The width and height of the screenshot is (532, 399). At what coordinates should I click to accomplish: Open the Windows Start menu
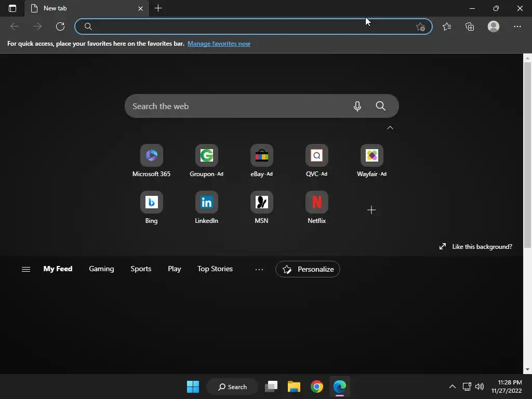click(x=193, y=387)
